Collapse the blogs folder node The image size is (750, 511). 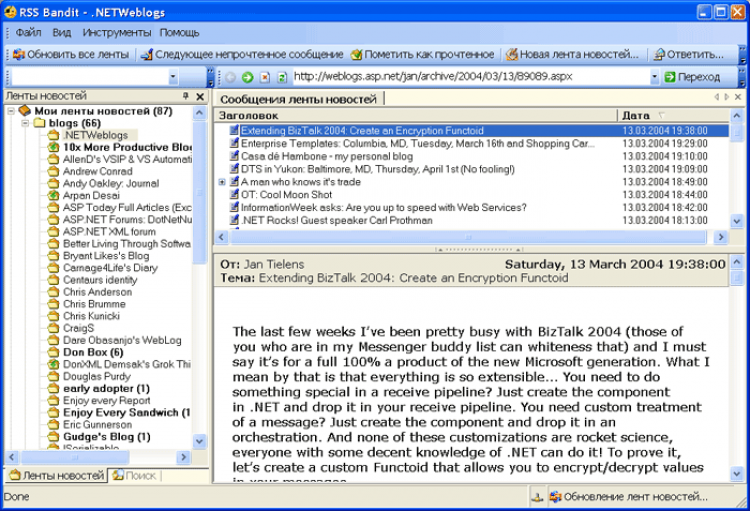[25, 123]
